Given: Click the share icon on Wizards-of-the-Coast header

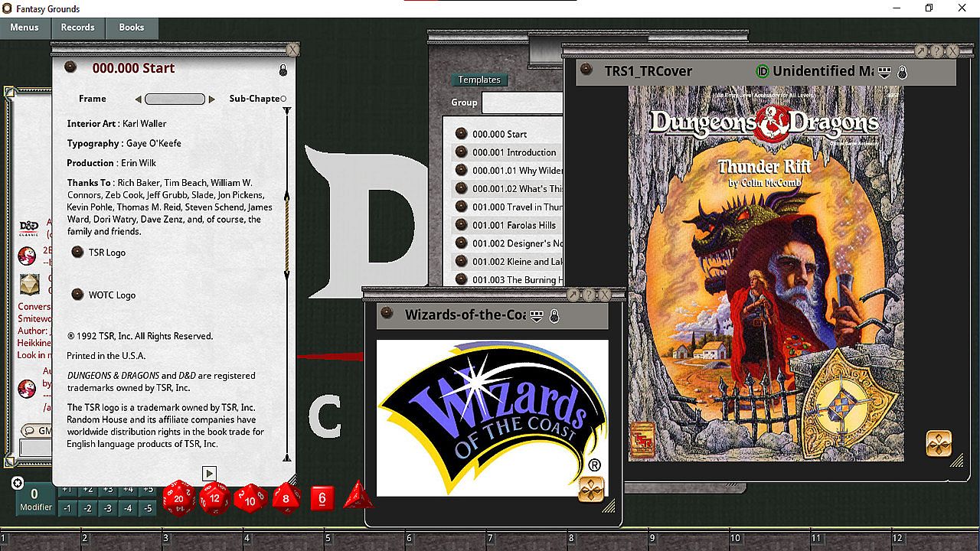Looking at the screenshot, I should point(537,316).
